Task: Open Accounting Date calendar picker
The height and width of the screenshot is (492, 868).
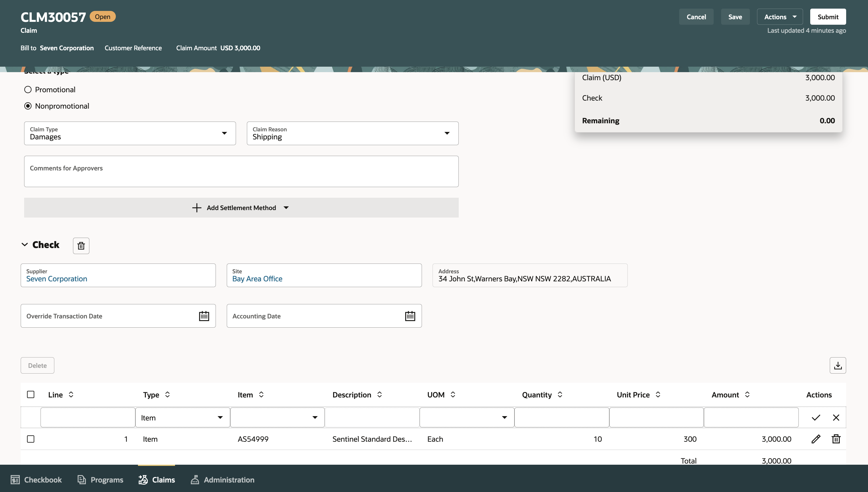Action: [410, 316]
